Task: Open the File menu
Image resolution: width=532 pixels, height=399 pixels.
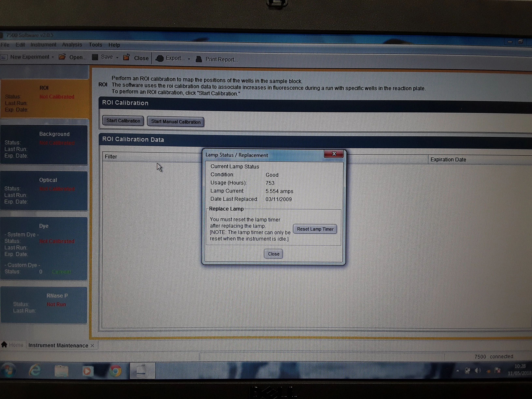Action: pos(5,45)
